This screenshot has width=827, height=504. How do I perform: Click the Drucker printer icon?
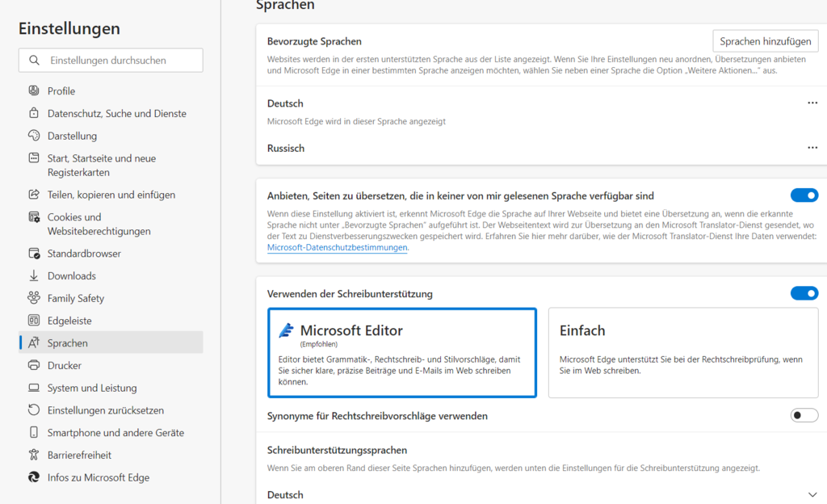[x=34, y=365]
